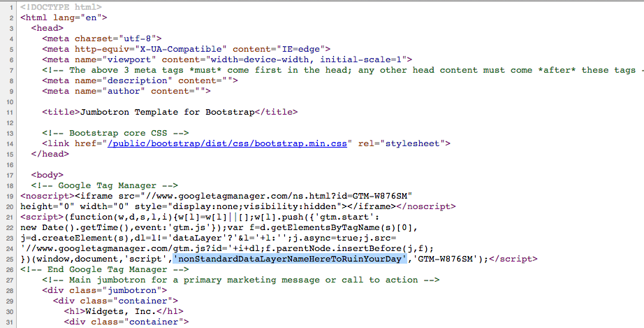Click the Main jumbotron marketing message comment

coord(241,280)
